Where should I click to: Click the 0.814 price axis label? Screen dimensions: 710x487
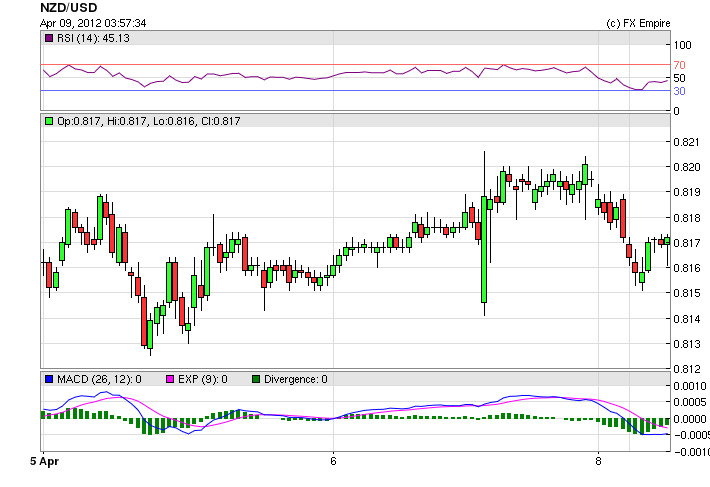[x=687, y=319]
